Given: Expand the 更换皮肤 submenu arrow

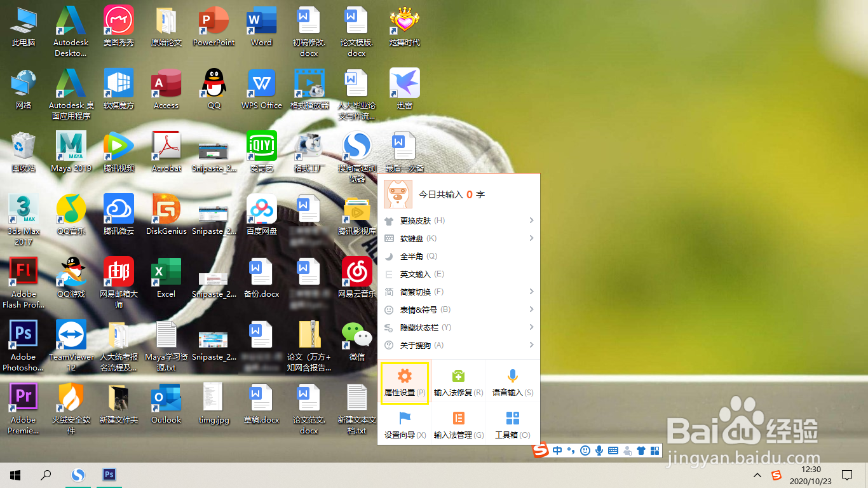Looking at the screenshot, I should [531, 220].
